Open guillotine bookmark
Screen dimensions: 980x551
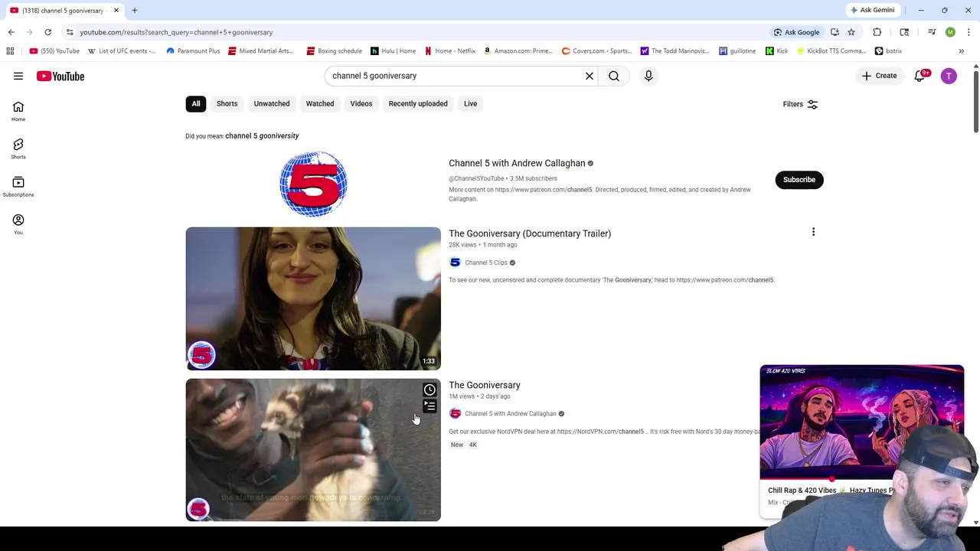pyautogui.click(x=737, y=51)
